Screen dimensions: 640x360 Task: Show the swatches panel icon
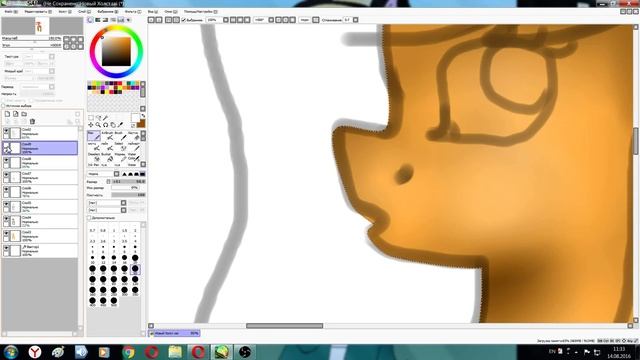tap(121, 20)
